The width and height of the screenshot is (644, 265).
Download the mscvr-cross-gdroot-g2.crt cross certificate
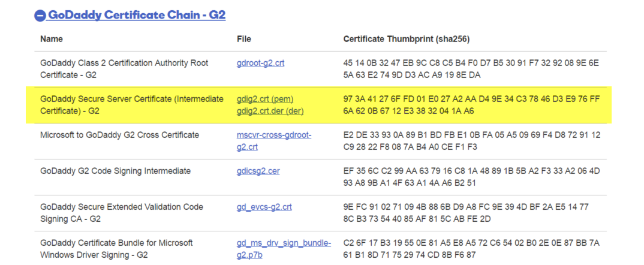(274, 141)
